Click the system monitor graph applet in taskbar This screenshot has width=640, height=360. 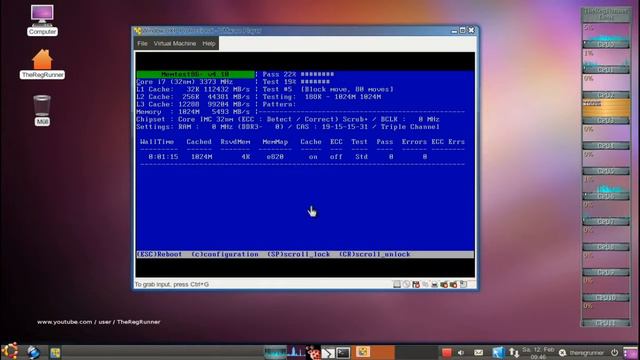[296, 352]
